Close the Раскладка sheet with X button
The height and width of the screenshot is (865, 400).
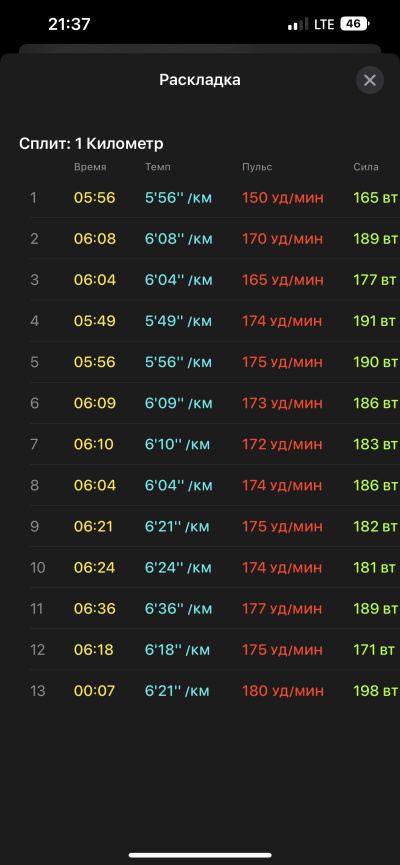coord(370,80)
